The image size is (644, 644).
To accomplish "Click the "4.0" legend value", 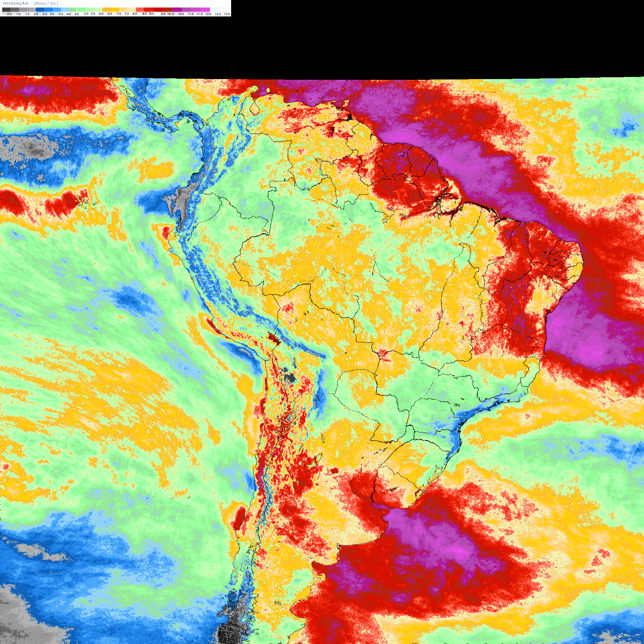I will point(69,14).
